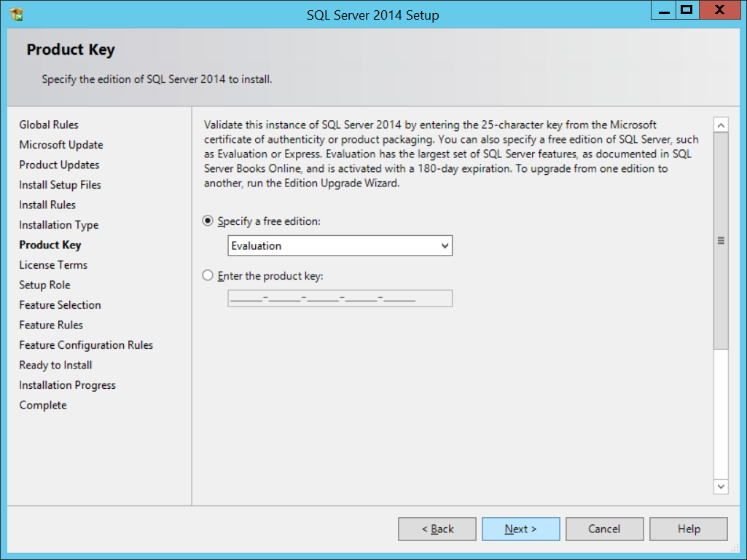The height and width of the screenshot is (560, 747).
Task: Click the scroll up arrow in description pane
Action: click(721, 125)
